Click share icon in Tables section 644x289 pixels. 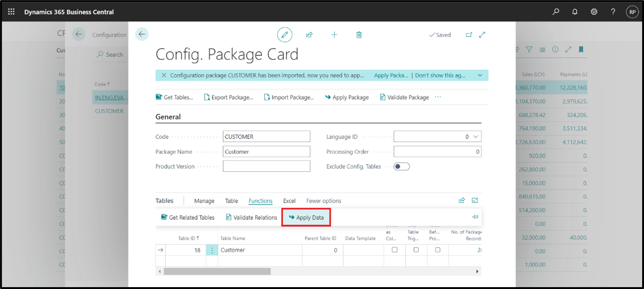(461, 200)
